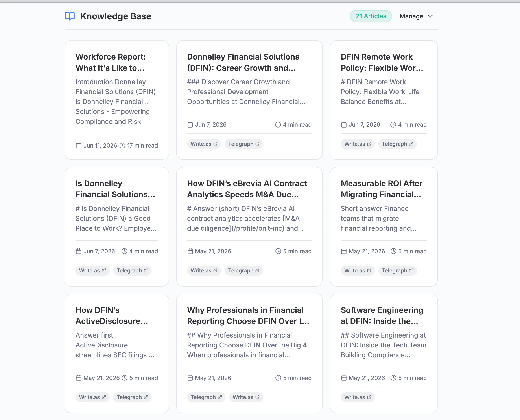Click Write.as link on Career Growth card
520x420 pixels.
click(x=204, y=144)
